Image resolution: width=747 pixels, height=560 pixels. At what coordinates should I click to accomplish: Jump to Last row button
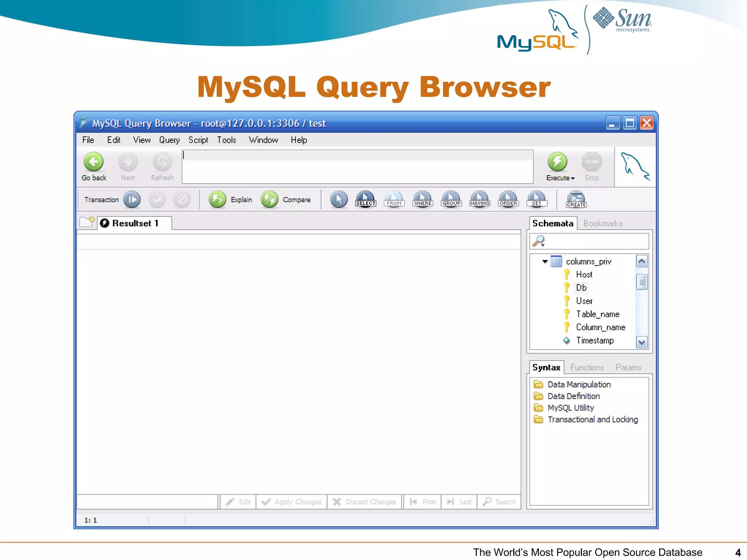point(459,502)
